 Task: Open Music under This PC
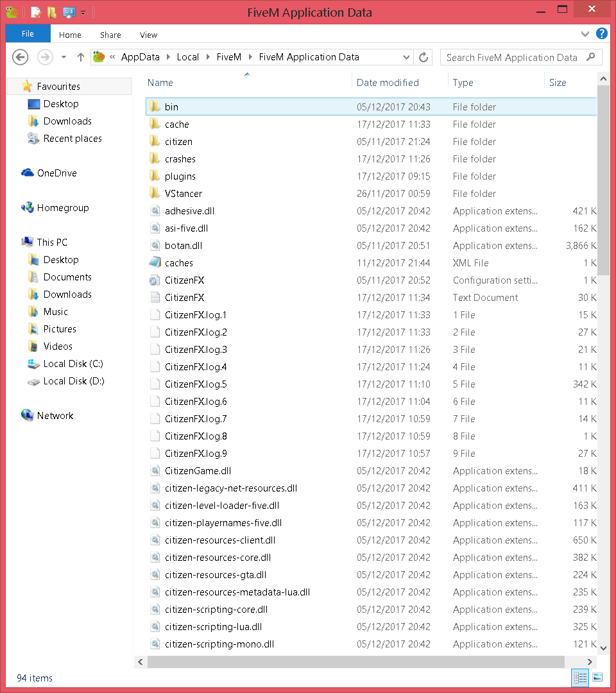[x=47, y=312]
